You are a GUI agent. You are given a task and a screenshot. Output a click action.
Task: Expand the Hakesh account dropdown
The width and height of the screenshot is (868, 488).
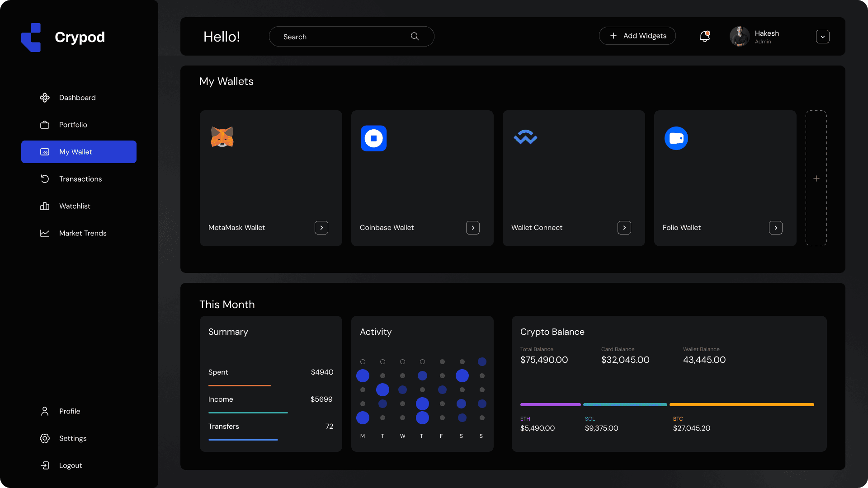tap(822, 37)
